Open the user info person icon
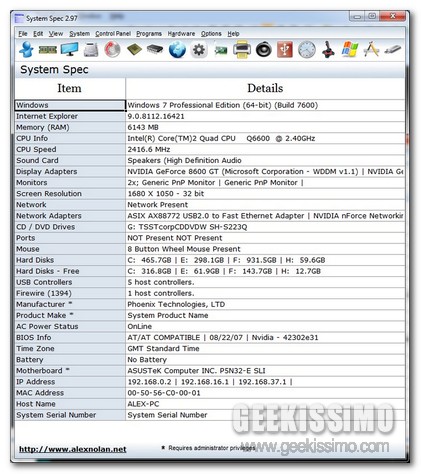Image resolution: width=421 pixels, height=474 pixels. tap(26, 50)
